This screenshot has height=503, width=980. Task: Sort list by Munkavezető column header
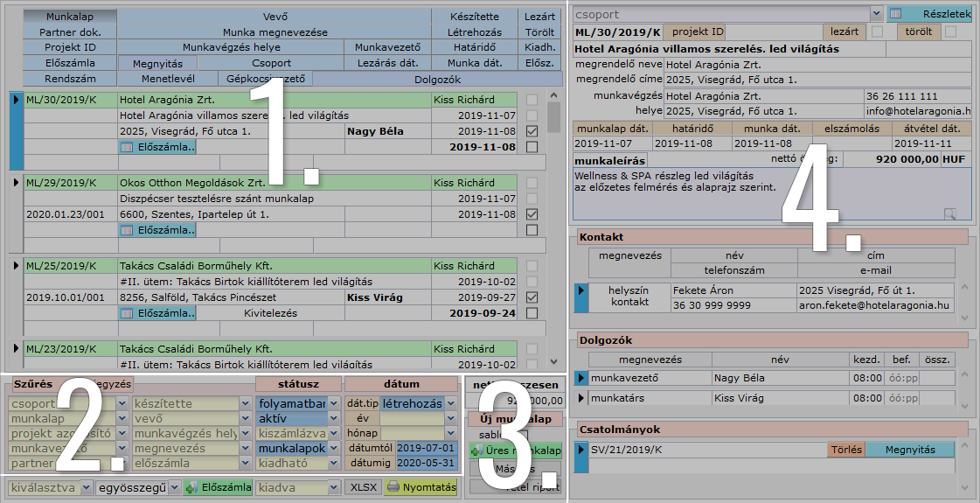tap(388, 47)
